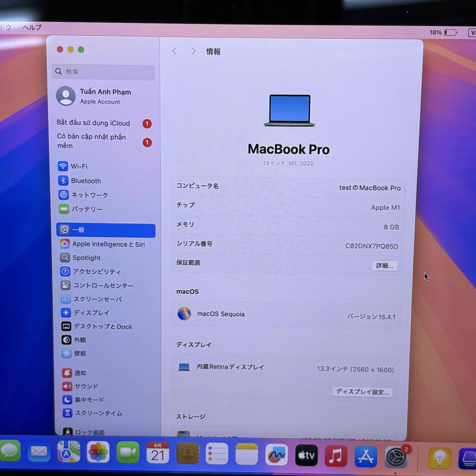This screenshot has height=476, width=476.
Task: Click battery 18% status in menu bar
Action: pyautogui.click(x=443, y=32)
